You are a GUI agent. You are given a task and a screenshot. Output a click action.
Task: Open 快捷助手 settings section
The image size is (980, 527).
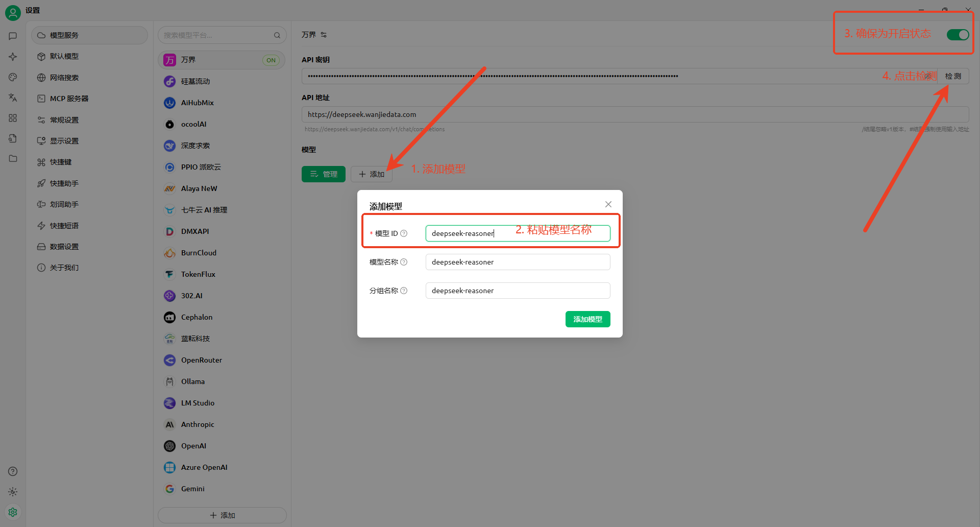(89, 183)
